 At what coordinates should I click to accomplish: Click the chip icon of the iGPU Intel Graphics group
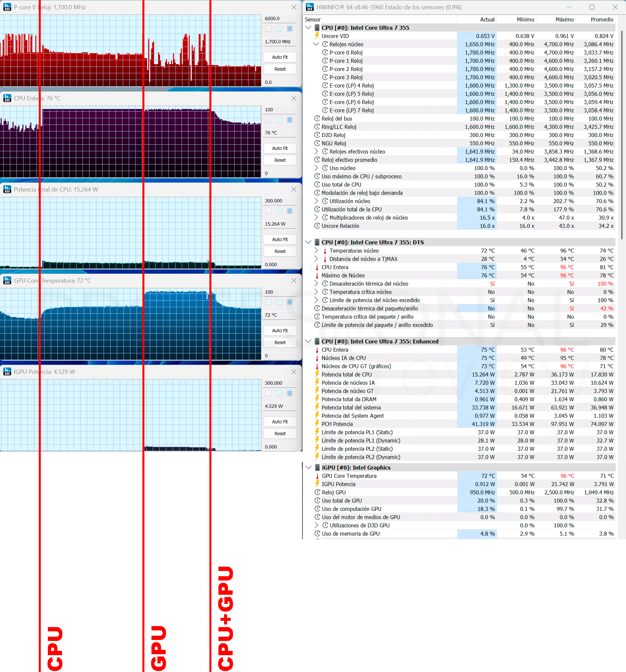pyautogui.click(x=317, y=468)
